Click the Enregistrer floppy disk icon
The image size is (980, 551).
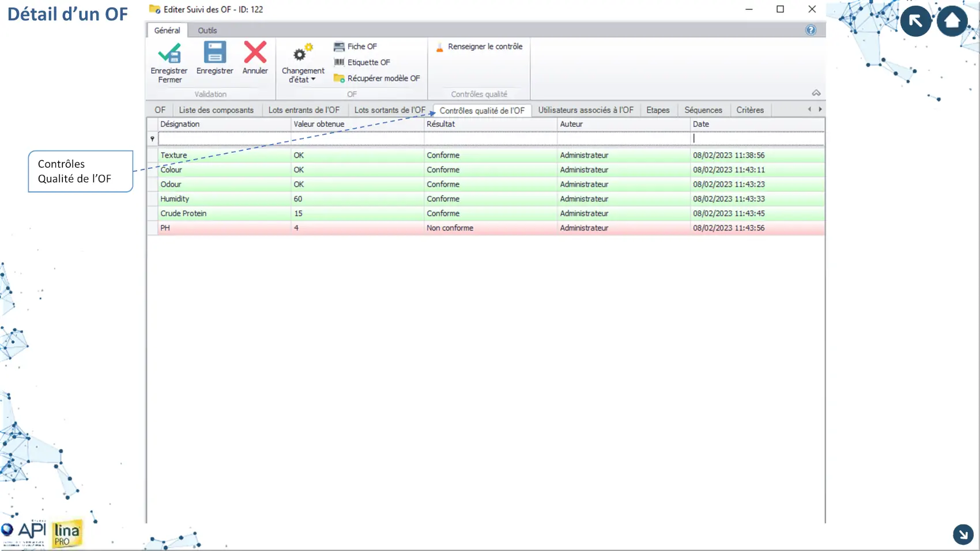point(214,53)
